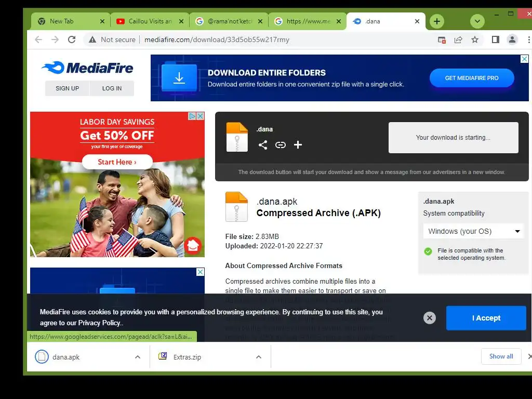Close the @rama'not'ketchup Google tab
Screen dimensions: 532x399
click(x=260, y=21)
